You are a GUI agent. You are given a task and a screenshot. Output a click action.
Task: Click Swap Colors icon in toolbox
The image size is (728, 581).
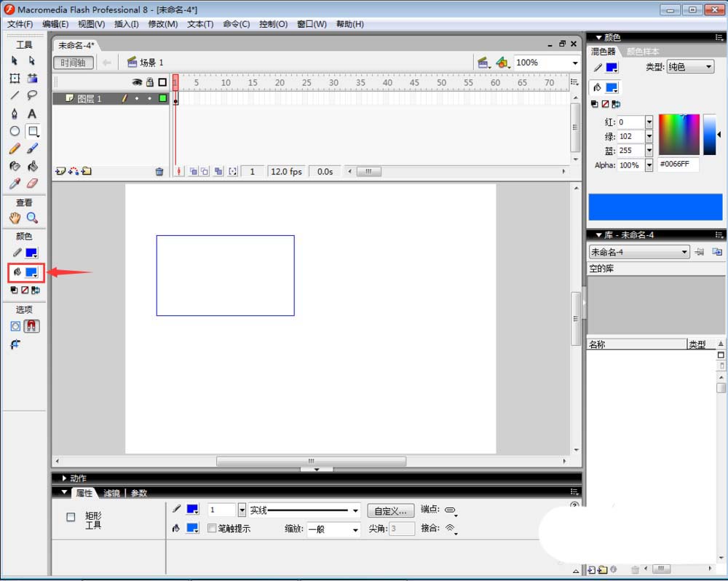[x=35, y=290]
